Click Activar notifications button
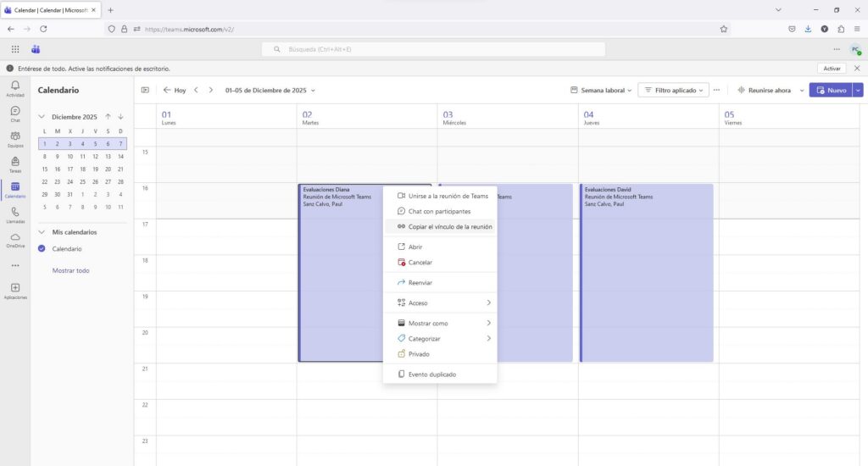This screenshot has width=868, height=466. tap(832, 69)
